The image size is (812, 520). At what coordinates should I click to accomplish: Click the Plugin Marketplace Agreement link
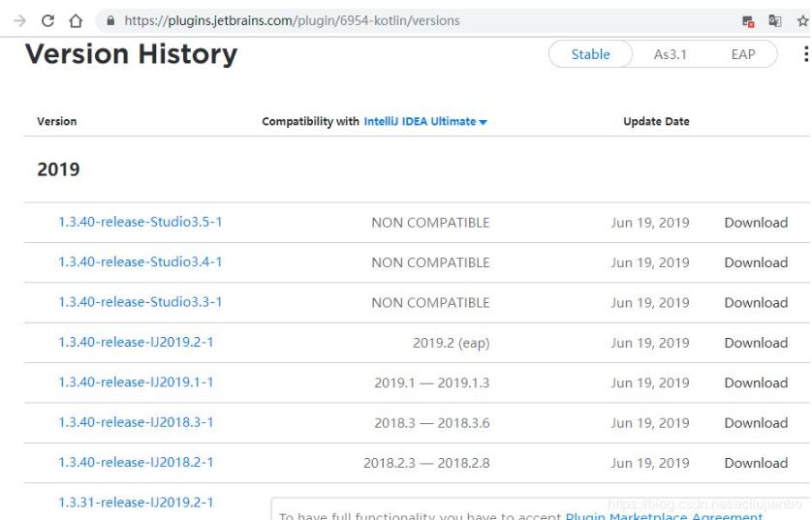(664, 516)
